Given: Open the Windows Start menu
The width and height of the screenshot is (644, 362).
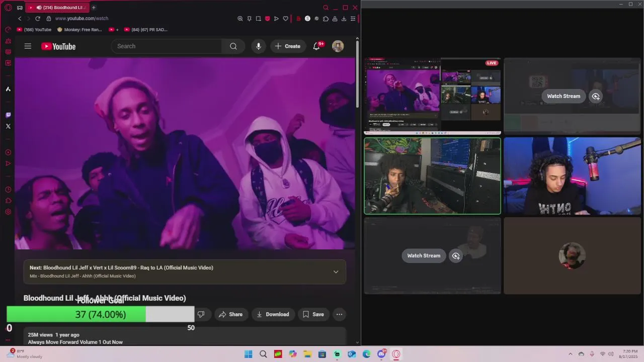Looking at the screenshot, I should 248,354.
